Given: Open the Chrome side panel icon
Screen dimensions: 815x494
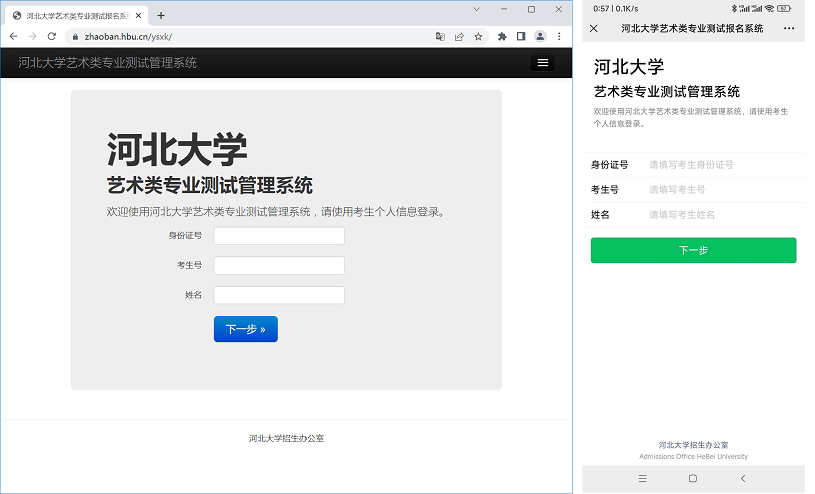Looking at the screenshot, I should coord(521,36).
